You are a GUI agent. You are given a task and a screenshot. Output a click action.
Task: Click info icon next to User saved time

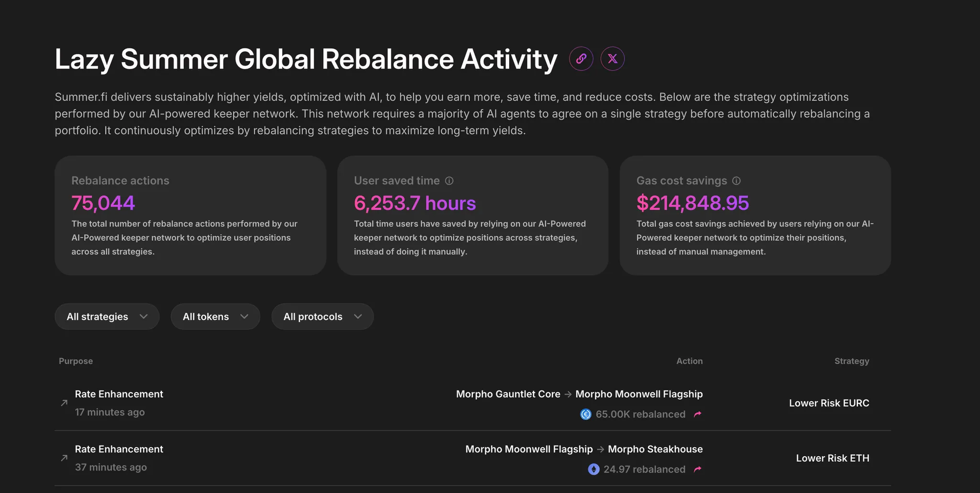449,181
